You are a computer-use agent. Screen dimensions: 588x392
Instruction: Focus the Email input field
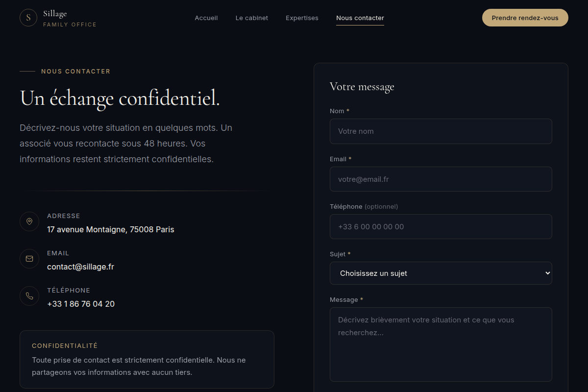[441, 179]
